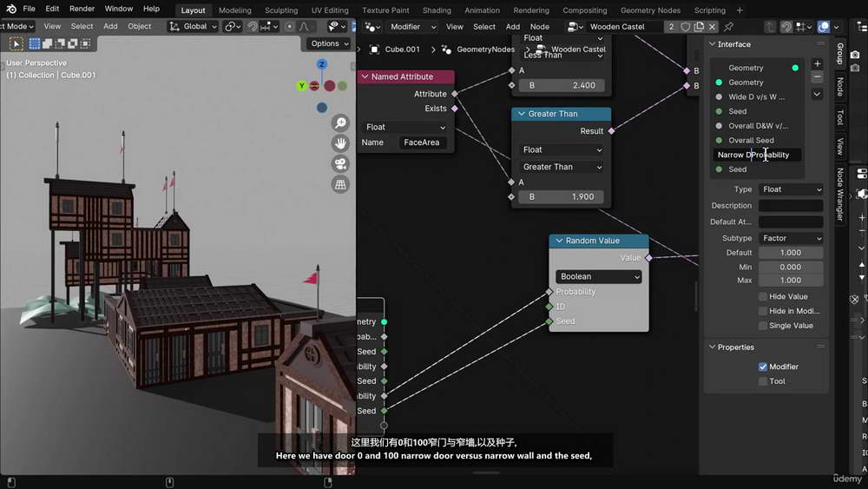This screenshot has width=868, height=489.
Task: Collapse the Properties panel
Action: click(713, 347)
